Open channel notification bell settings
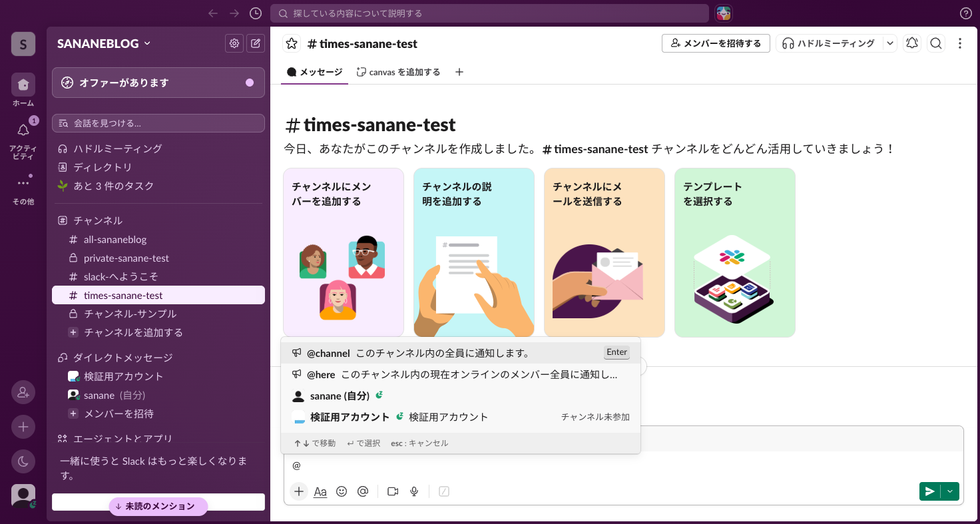This screenshot has width=980, height=524. click(x=912, y=43)
